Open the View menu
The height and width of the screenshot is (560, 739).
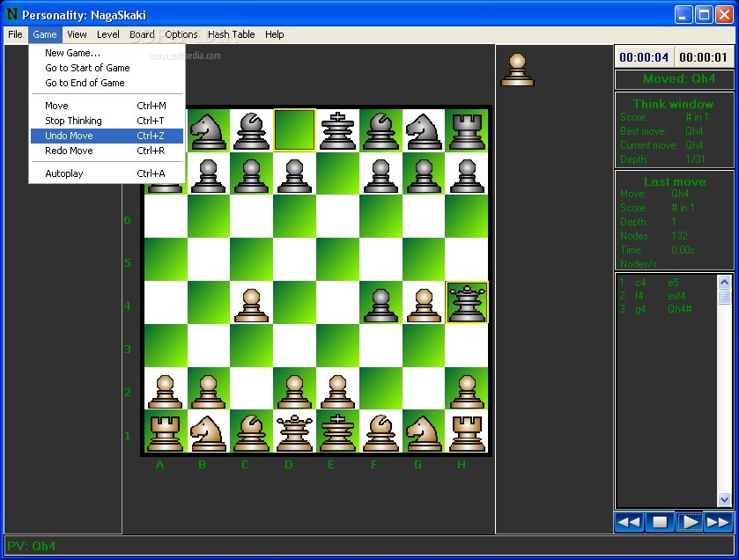77,34
